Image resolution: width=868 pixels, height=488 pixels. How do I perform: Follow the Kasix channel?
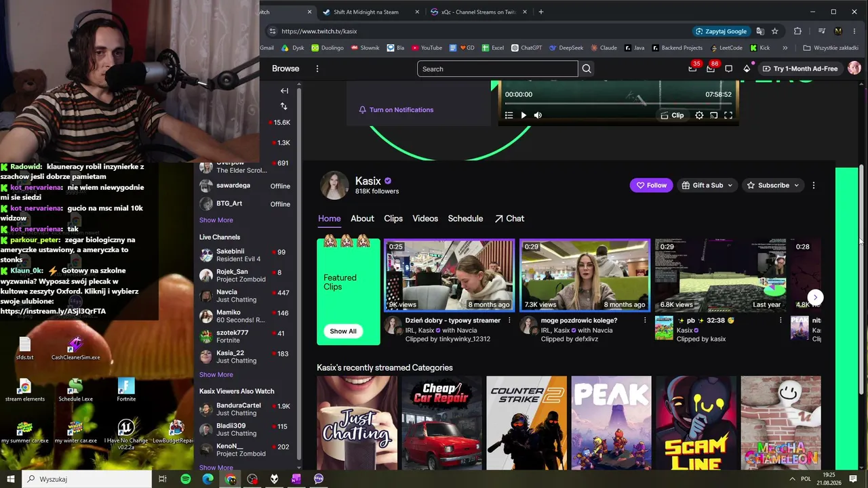pos(652,185)
